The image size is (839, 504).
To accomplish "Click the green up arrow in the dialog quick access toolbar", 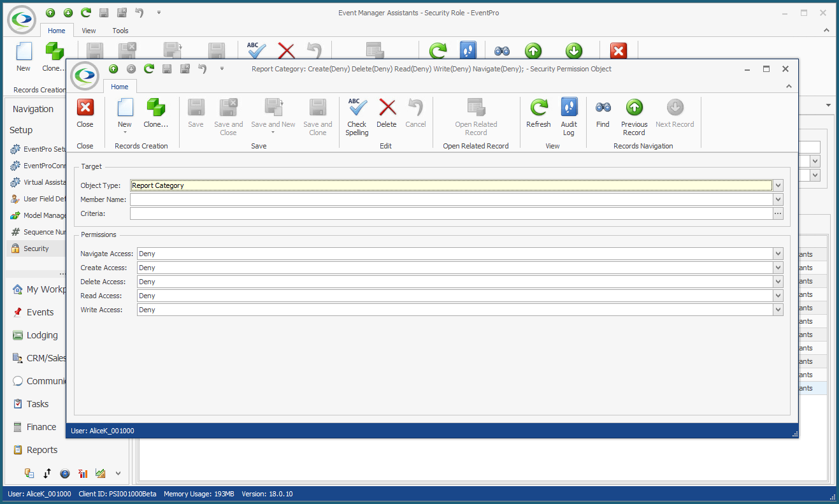I will coord(113,69).
